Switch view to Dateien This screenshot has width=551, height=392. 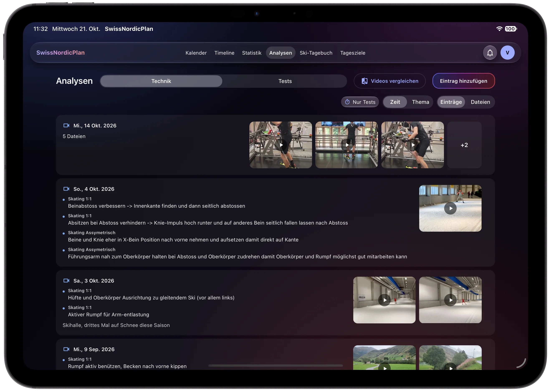480,102
